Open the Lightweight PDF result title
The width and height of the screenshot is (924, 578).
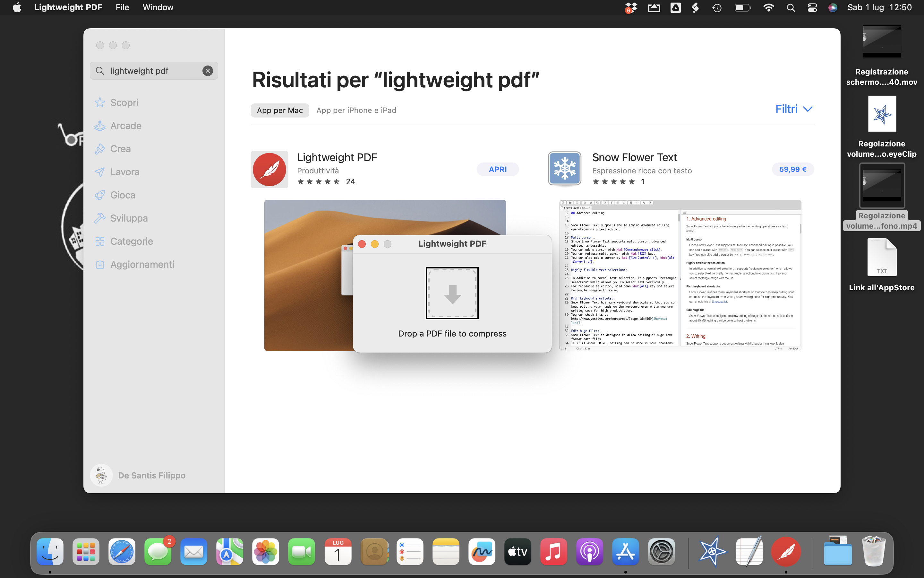337,157
